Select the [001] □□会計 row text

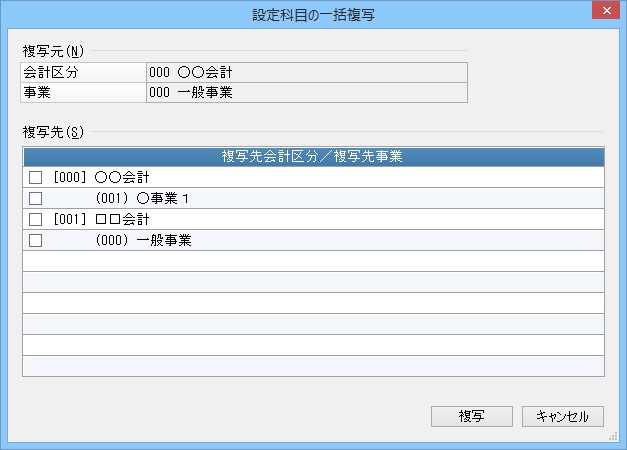[x=101, y=219]
